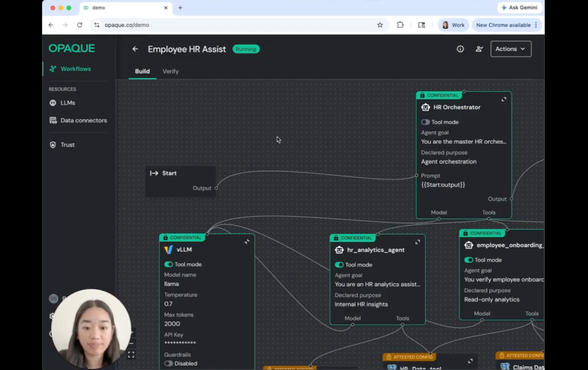Image resolution: width=588 pixels, height=370 pixels.
Task: Click the HR_Data_tool icon
Action: (392, 367)
